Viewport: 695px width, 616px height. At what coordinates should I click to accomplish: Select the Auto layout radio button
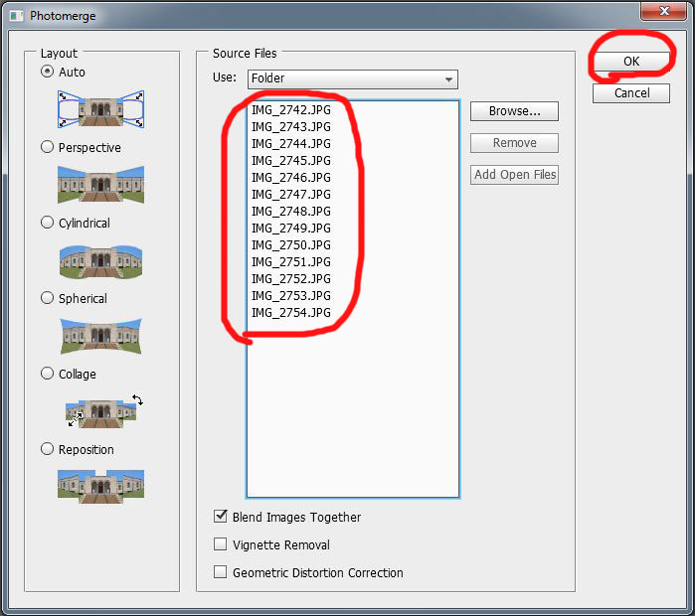point(47,72)
